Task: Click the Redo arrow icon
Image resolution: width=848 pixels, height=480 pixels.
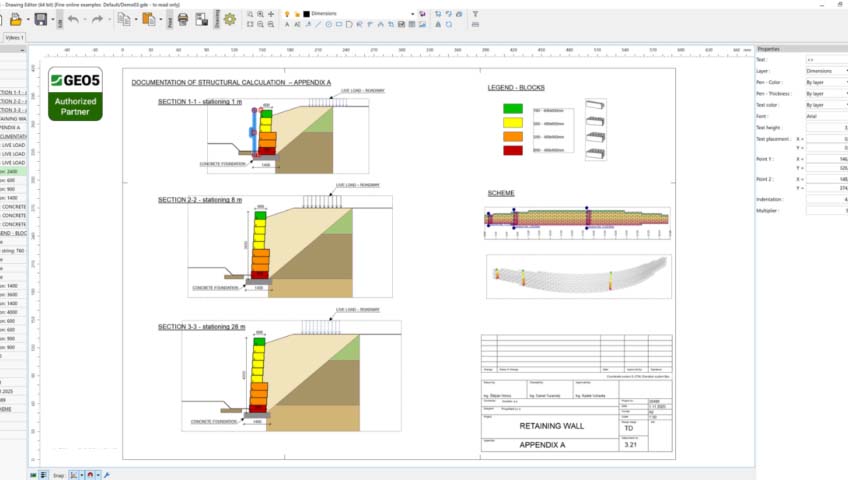Action: coord(97,19)
